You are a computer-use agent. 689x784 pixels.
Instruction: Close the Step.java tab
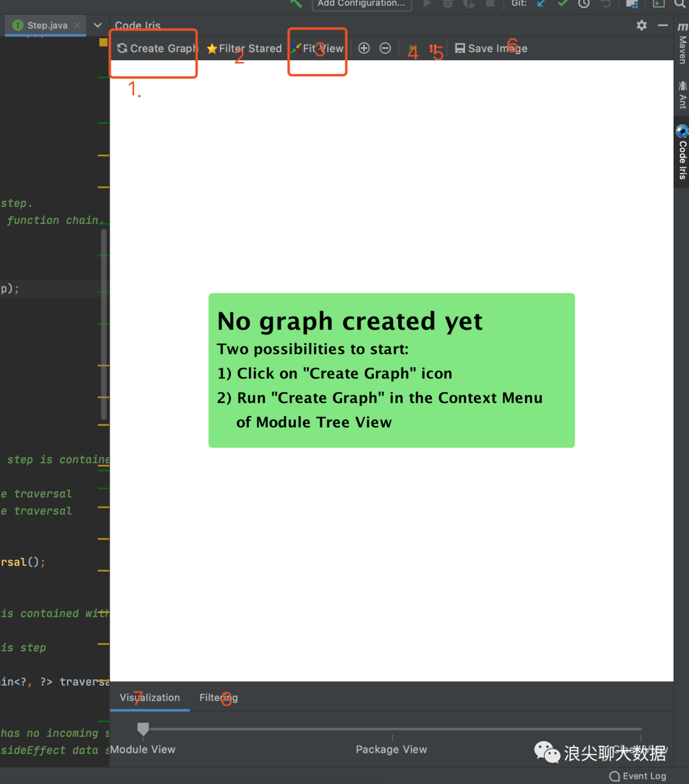point(77,26)
